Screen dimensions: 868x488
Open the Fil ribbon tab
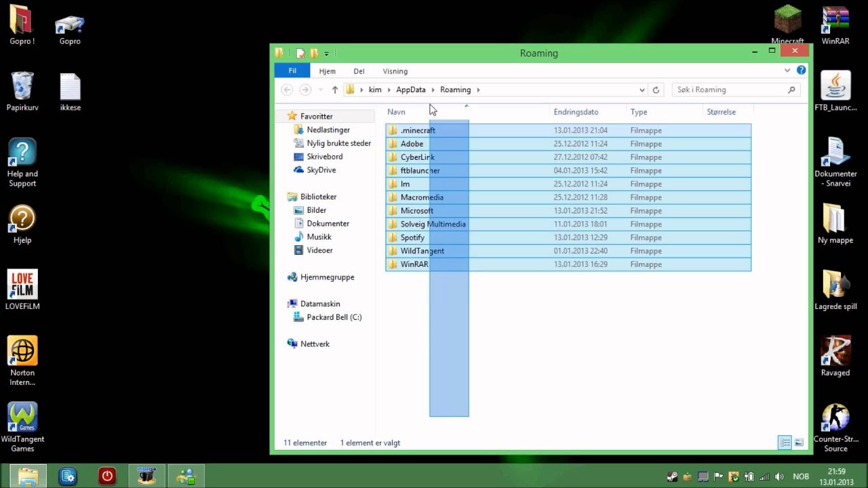pos(292,71)
